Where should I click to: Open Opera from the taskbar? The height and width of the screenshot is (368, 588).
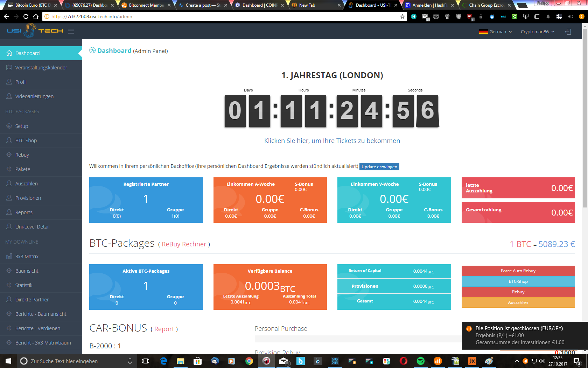click(x=404, y=361)
